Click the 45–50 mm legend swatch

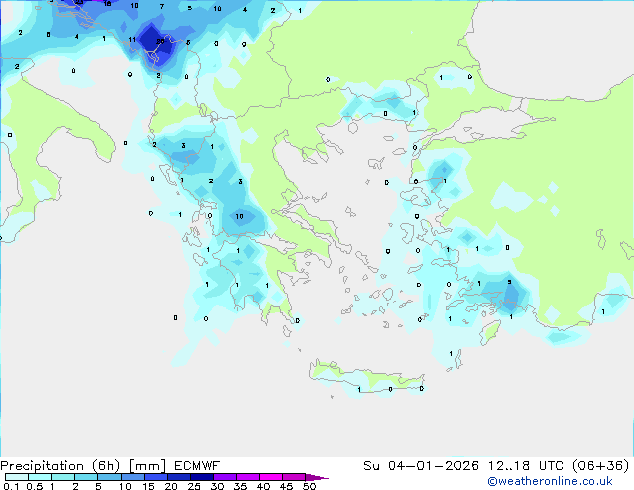294,477
